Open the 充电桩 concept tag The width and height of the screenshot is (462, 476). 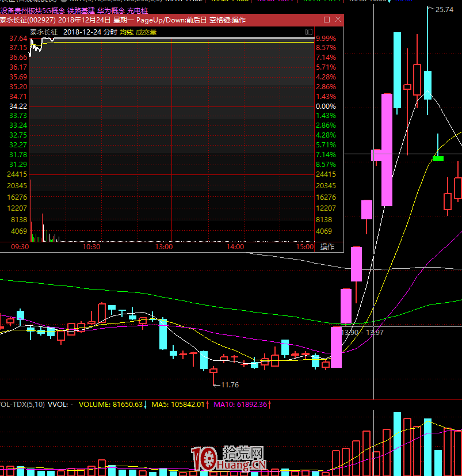tap(137, 11)
